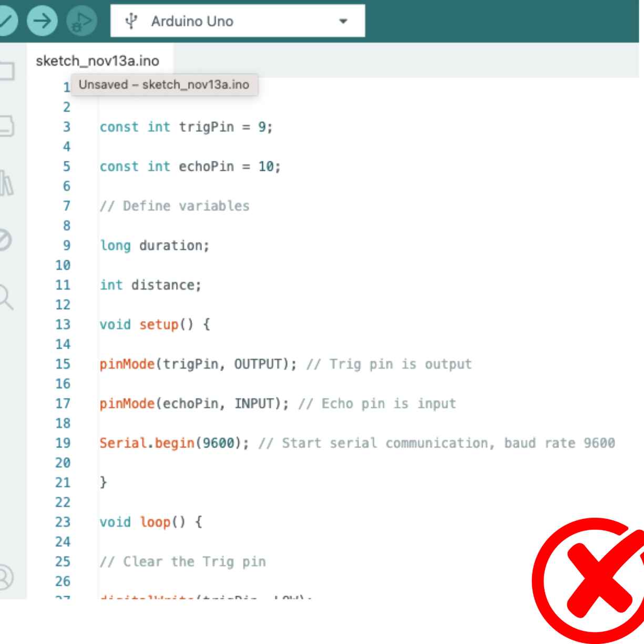Image resolution: width=644 pixels, height=644 pixels.
Task: Open the Library Manager sidebar icon
Action: [6, 181]
